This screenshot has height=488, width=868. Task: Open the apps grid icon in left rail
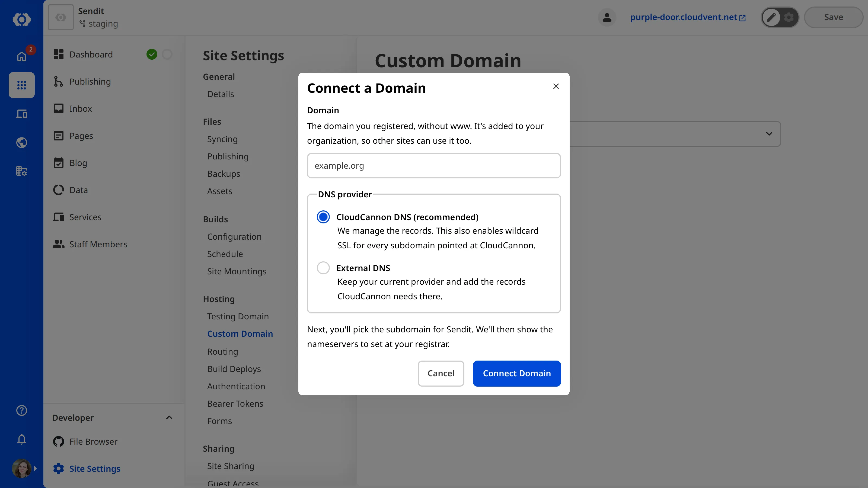(22, 85)
